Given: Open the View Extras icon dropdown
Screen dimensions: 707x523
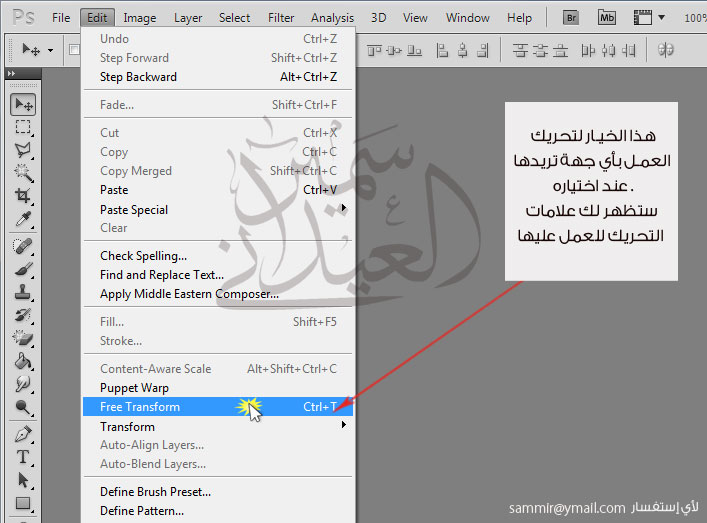Looking at the screenshot, I should coord(649,18).
